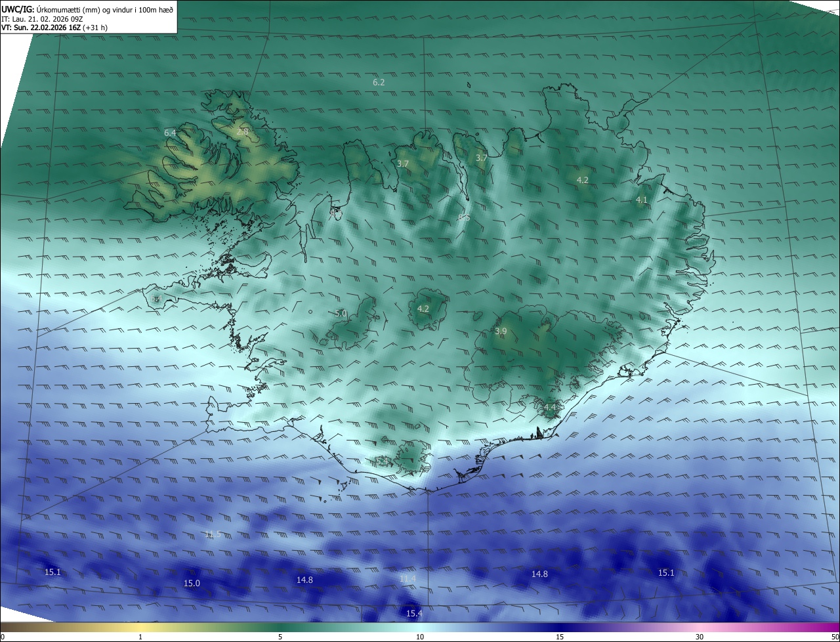Click the 4.4 value near the southeast coast

pos(550,407)
